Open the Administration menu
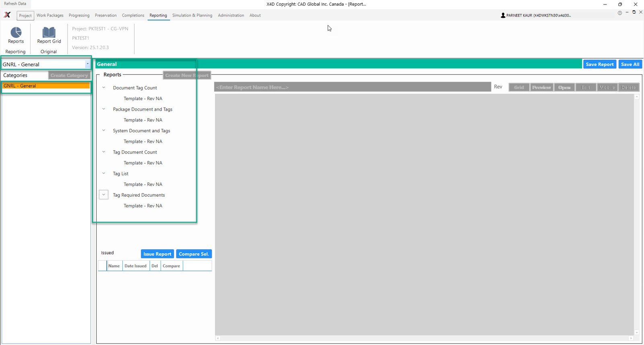Image resolution: width=644 pixels, height=345 pixels. point(231,15)
